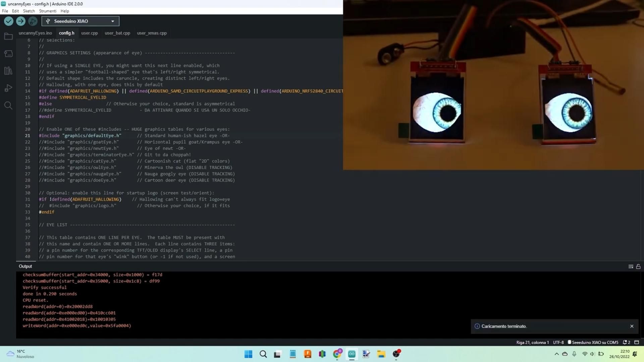The image size is (644, 362).
Task: Click the OneDrive cloud tray icon
Action: click(565, 354)
